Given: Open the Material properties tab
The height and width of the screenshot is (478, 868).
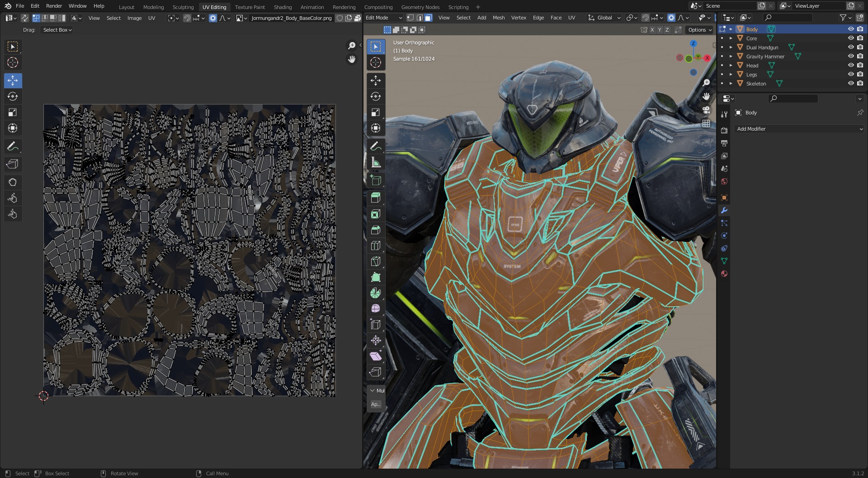Looking at the screenshot, I should (724, 274).
